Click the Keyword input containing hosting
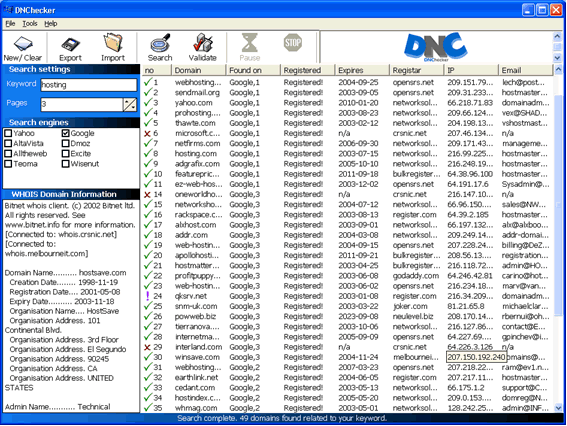This screenshot has height=426, width=567. (x=89, y=85)
